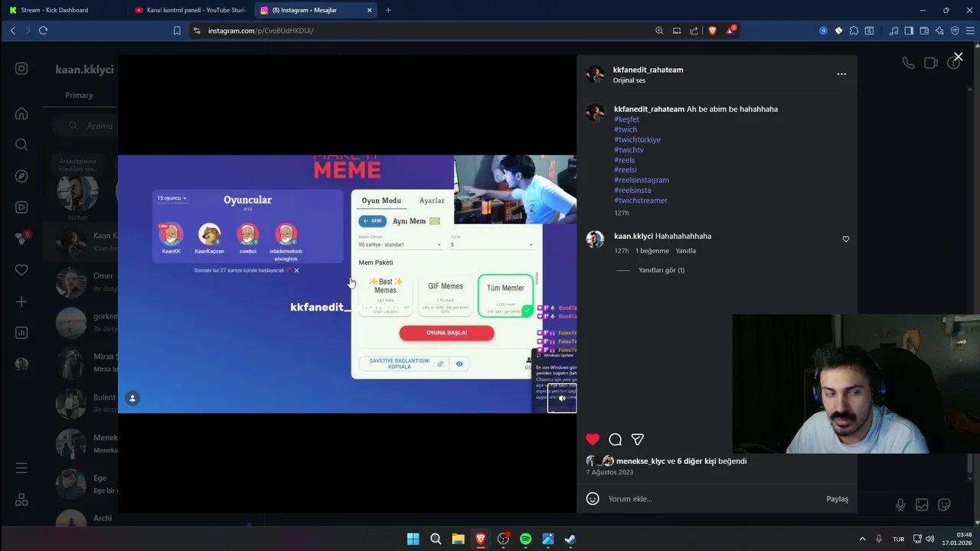Open Messages icon with notification badge

tap(21, 238)
